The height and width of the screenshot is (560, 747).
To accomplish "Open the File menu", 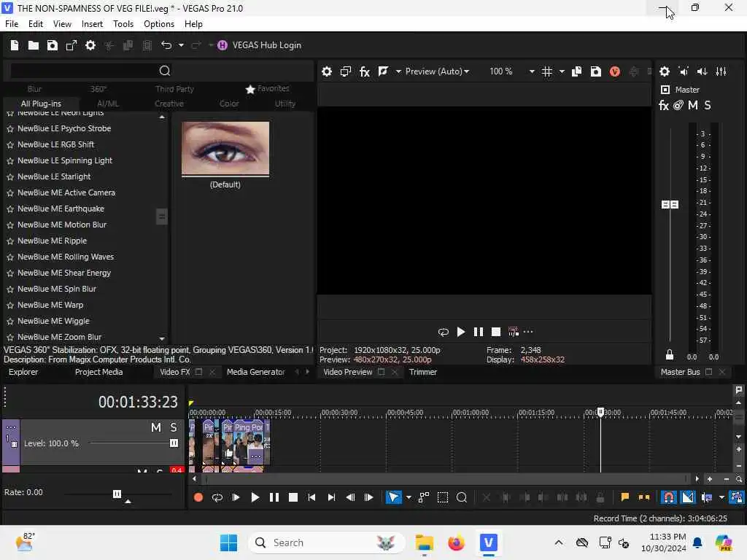I will click(x=12, y=24).
